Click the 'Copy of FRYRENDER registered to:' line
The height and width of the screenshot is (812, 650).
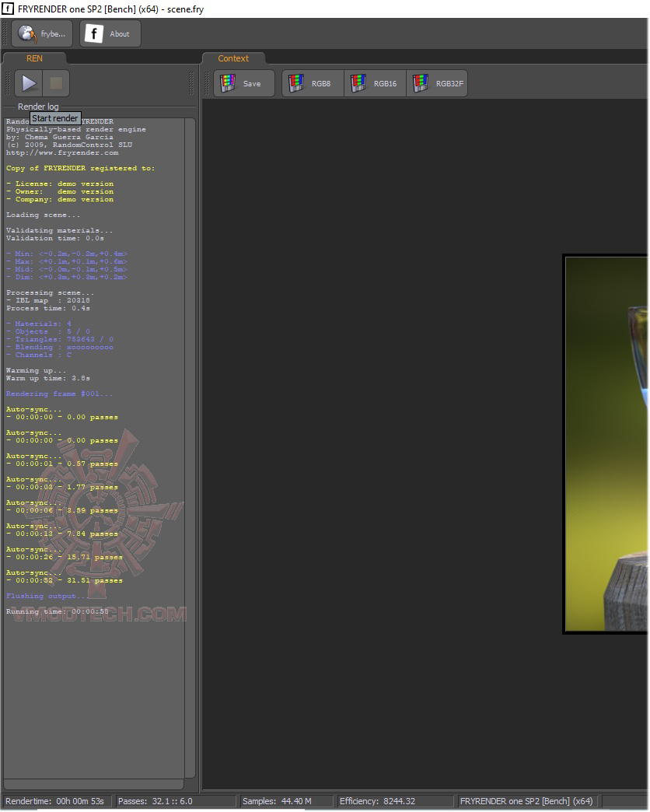pos(80,168)
